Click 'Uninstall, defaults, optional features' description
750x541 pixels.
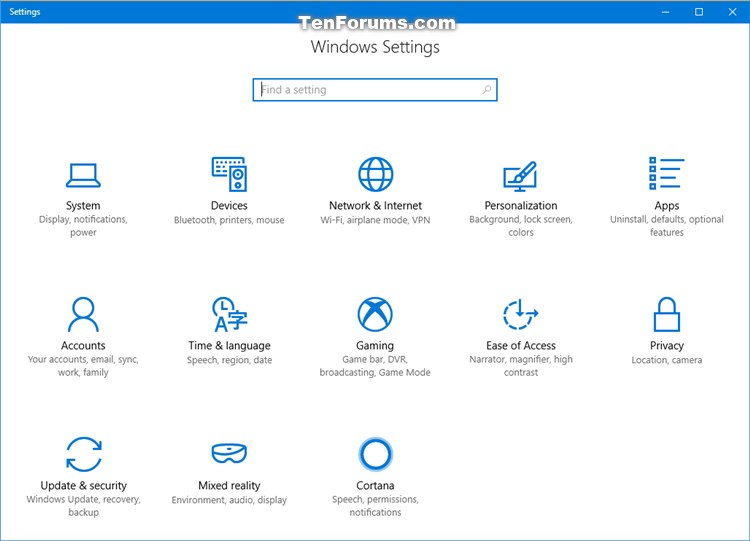coord(667,226)
